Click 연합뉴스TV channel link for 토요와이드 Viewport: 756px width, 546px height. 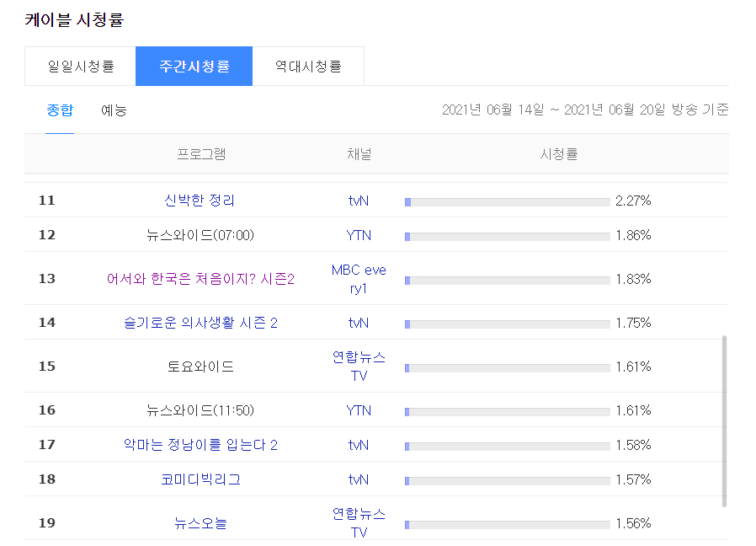coord(359,367)
